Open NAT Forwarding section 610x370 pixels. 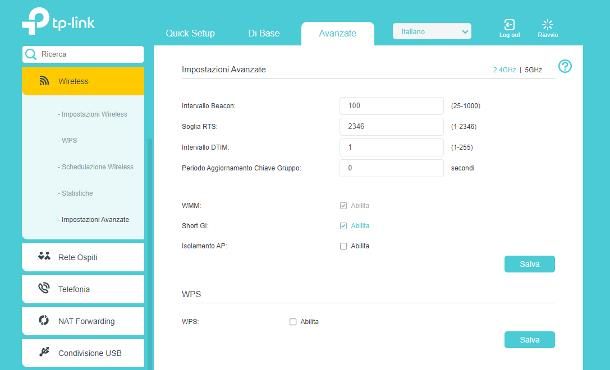pyautogui.click(x=83, y=321)
